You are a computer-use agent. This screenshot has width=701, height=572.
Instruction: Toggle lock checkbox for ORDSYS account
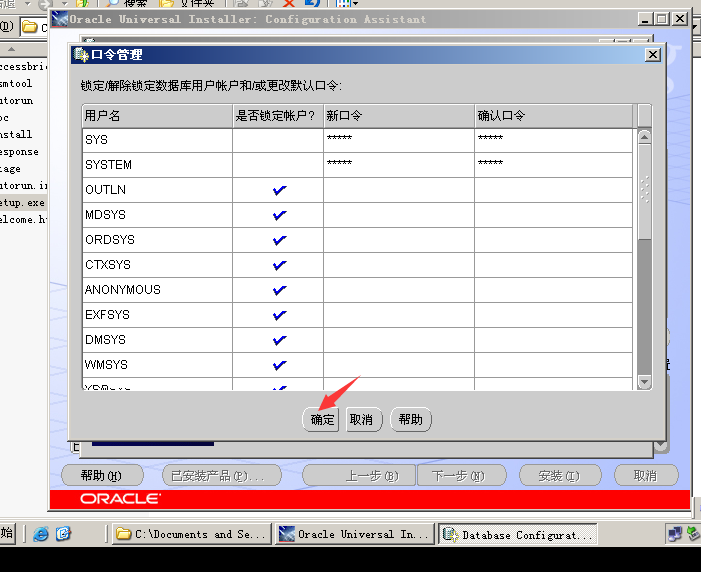[279, 240]
